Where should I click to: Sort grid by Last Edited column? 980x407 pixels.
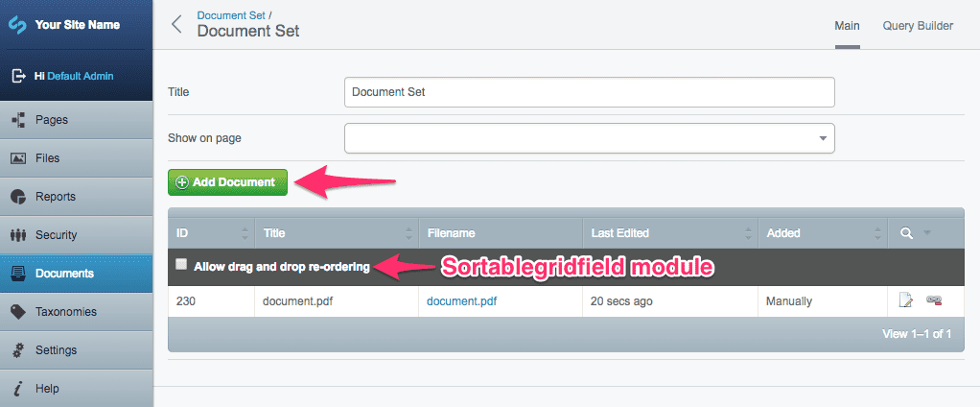(x=668, y=232)
